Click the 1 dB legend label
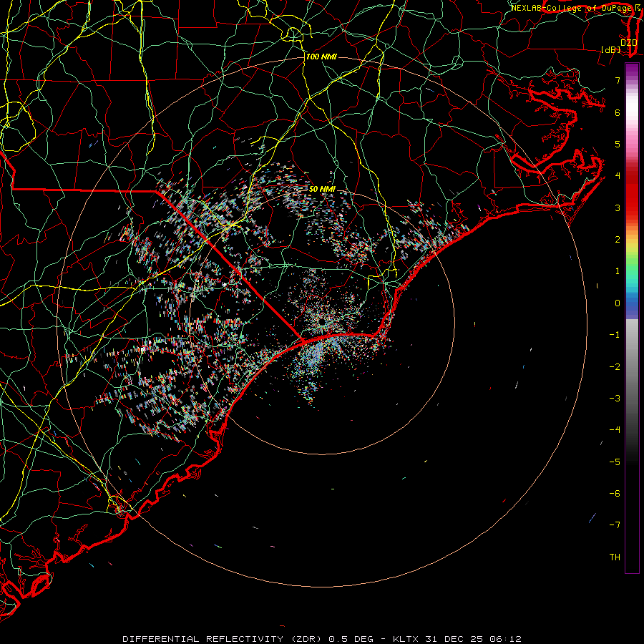Viewport: 644px width, 644px height. [x=618, y=271]
